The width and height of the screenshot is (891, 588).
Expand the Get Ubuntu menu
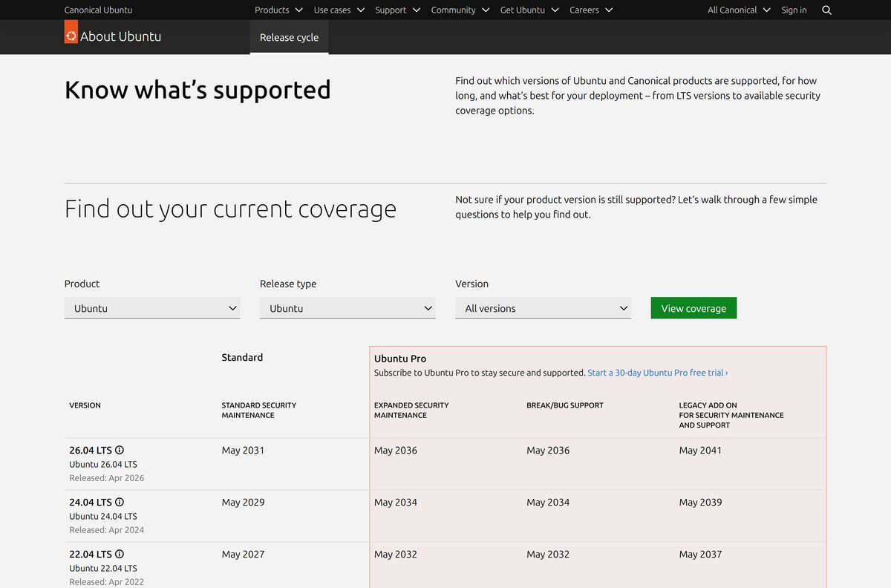[529, 10]
